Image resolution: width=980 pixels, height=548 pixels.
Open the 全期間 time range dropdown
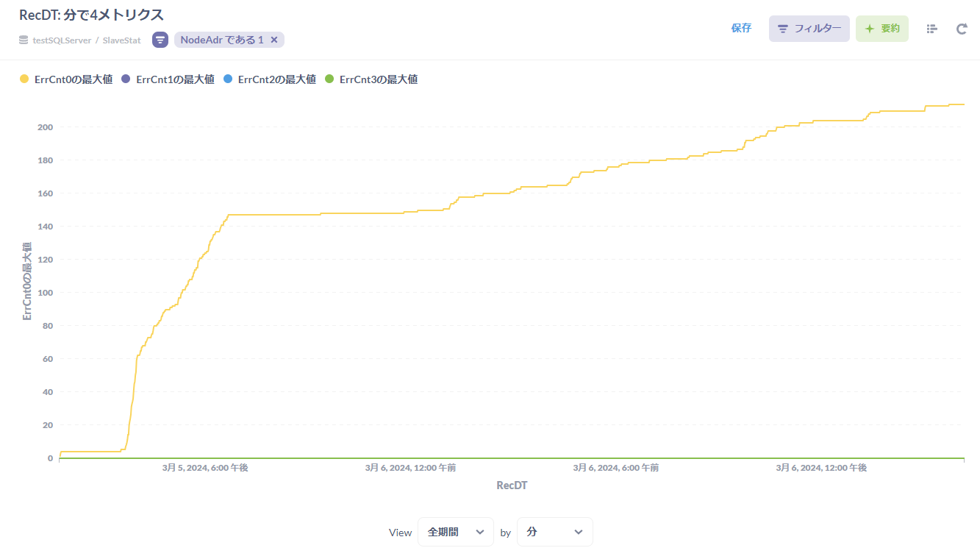pyautogui.click(x=455, y=532)
